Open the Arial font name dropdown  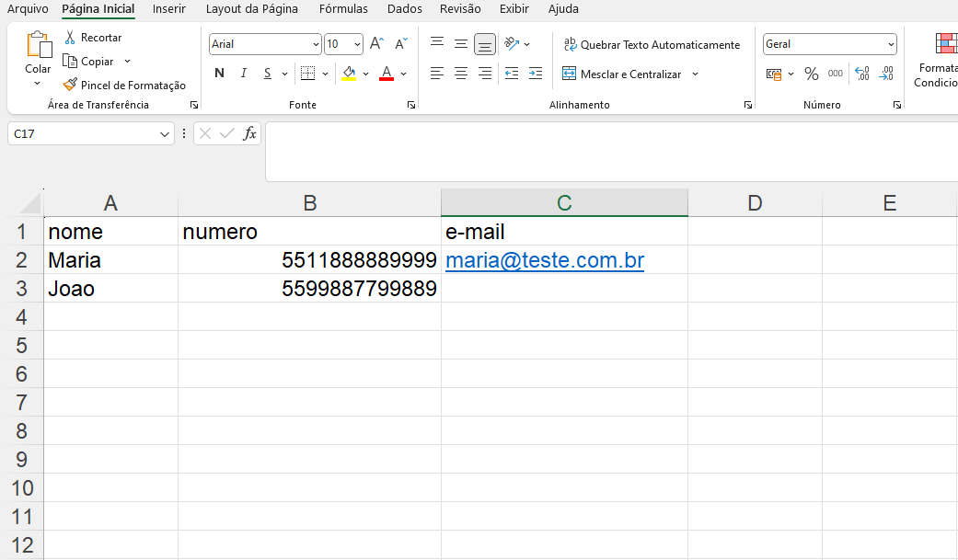(x=316, y=44)
